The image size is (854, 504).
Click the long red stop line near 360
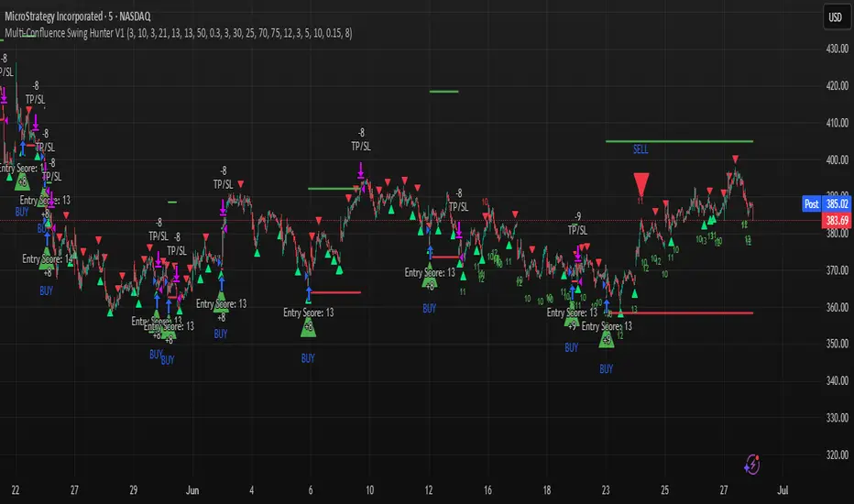pos(687,312)
